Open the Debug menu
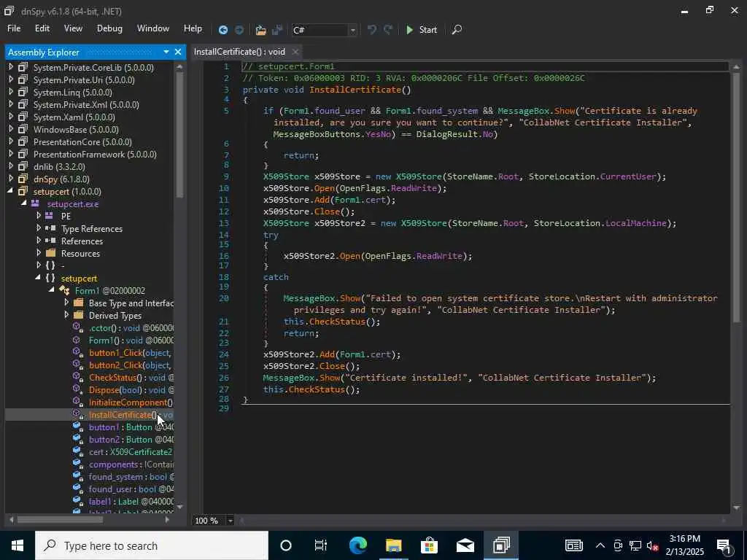 pyautogui.click(x=109, y=28)
